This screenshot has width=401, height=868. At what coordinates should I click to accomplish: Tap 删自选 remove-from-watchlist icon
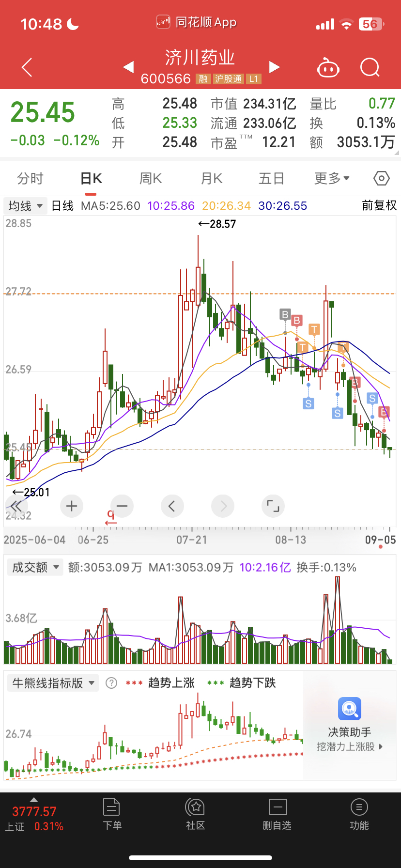[278, 807]
